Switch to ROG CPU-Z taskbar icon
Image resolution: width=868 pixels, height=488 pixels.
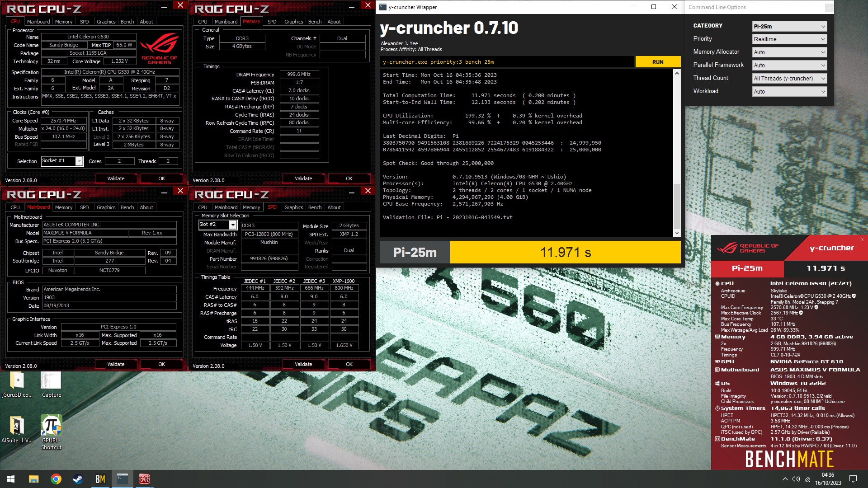click(x=144, y=479)
